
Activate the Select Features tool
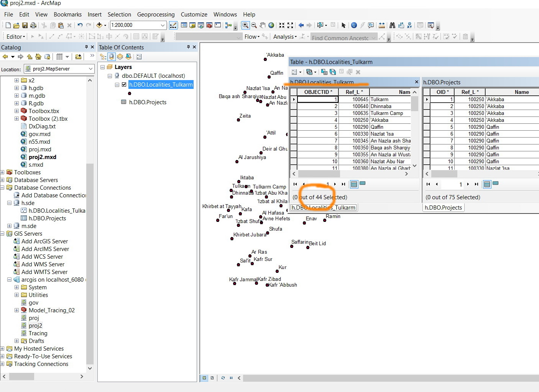[320, 25]
